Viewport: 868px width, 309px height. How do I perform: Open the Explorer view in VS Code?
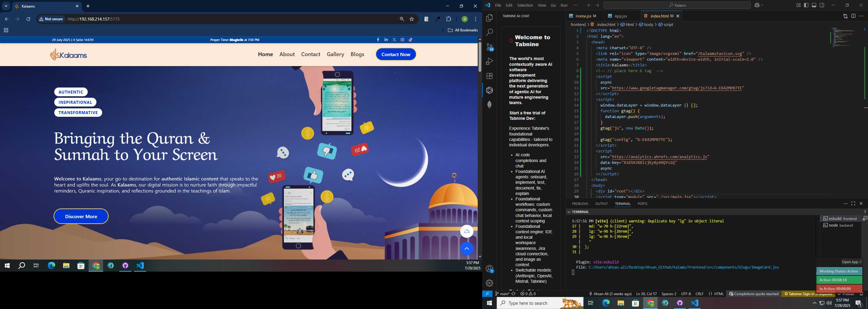(x=489, y=18)
